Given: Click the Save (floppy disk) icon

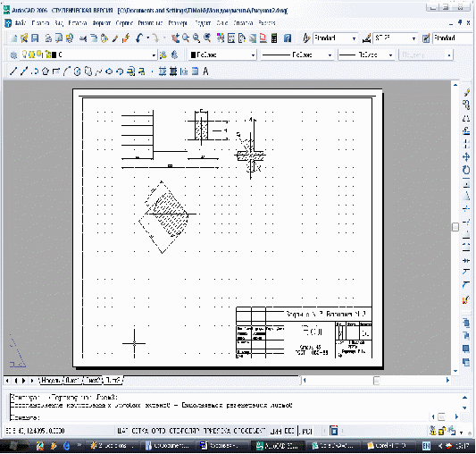Looking at the screenshot, I should [x=35, y=38].
